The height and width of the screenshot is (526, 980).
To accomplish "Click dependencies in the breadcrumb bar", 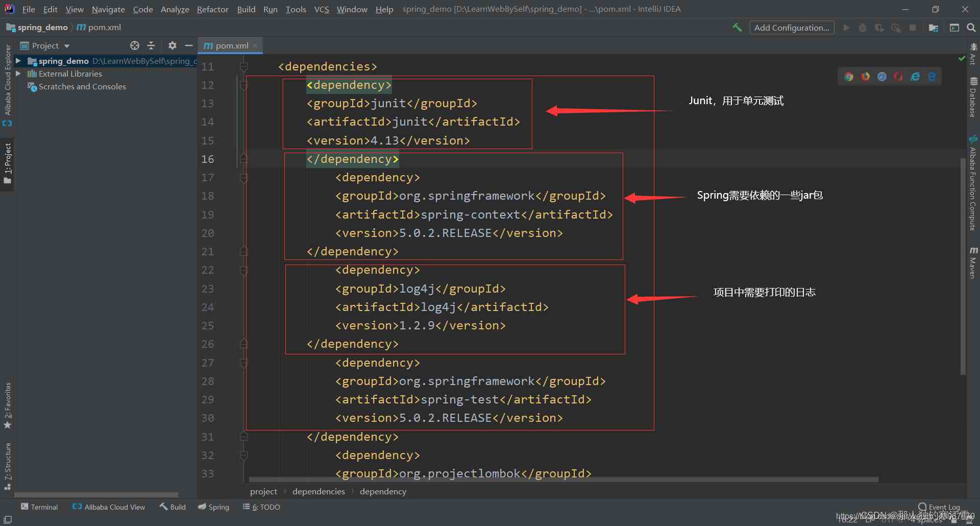I will point(318,491).
